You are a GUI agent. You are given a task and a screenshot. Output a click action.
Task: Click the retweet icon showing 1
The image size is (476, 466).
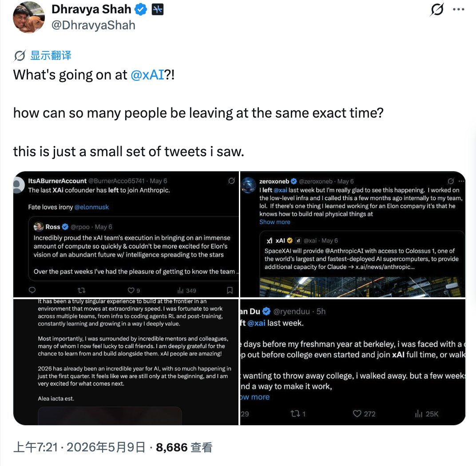[x=295, y=414]
